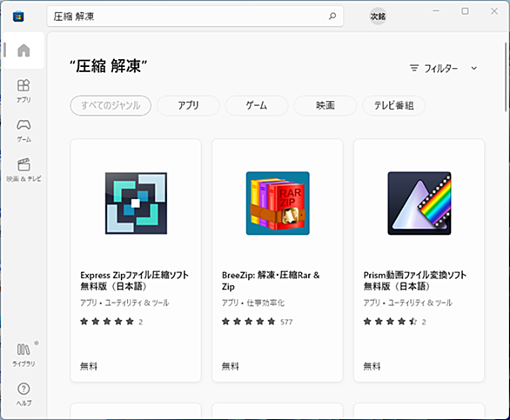The image size is (510, 420).
Task: Click the search box containing 圧縮 解凍
Action: (195, 17)
